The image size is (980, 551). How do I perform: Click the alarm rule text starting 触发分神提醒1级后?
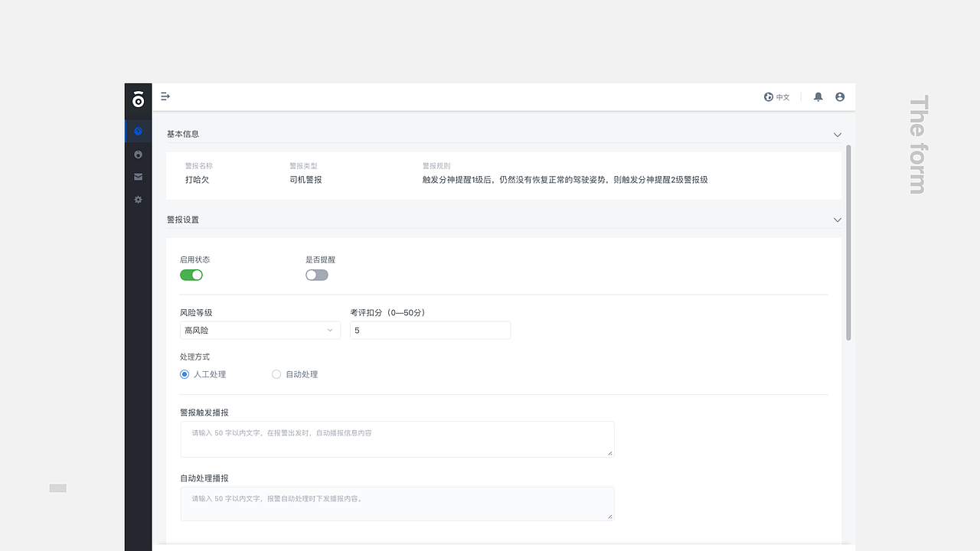click(x=565, y=180)
